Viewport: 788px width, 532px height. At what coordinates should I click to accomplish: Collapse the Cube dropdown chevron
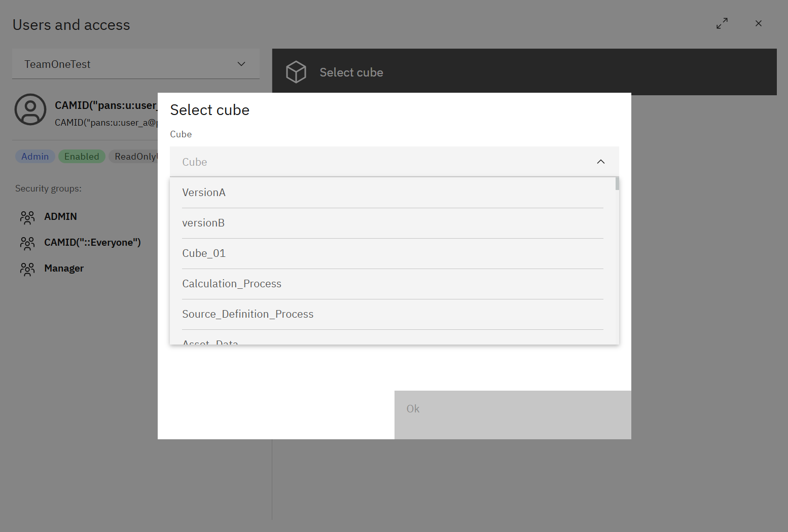[x=600, y=162]
